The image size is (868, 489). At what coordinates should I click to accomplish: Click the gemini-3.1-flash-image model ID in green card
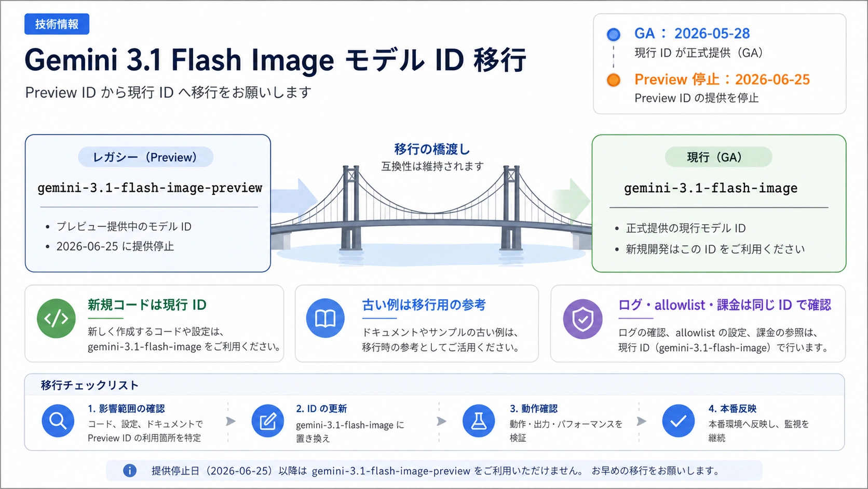pyautogui.click(x=711, y=188)
